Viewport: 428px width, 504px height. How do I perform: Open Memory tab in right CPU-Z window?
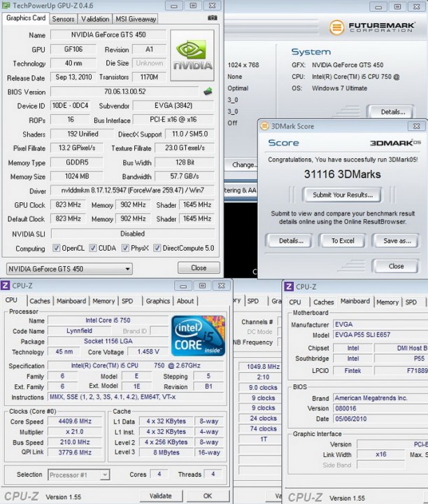point(387,302)
